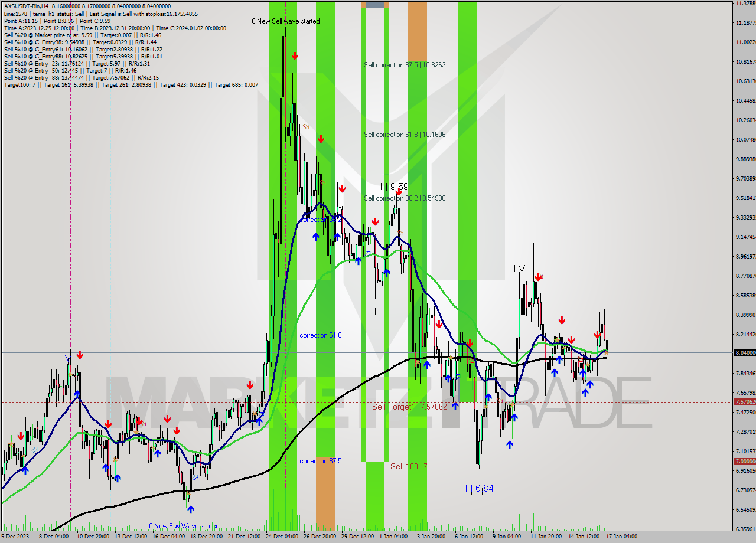Image resolution: width=756 pixels, height=543 pixels.
Task: Click the black current price tag 8.04000
Action: click(x=744, y=352)
